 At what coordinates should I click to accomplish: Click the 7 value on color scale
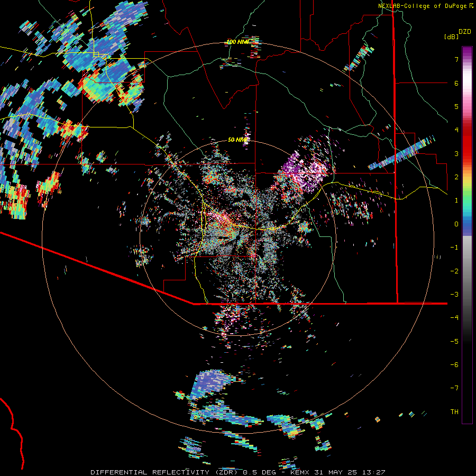pyautogui.click(x=456, y=59)
